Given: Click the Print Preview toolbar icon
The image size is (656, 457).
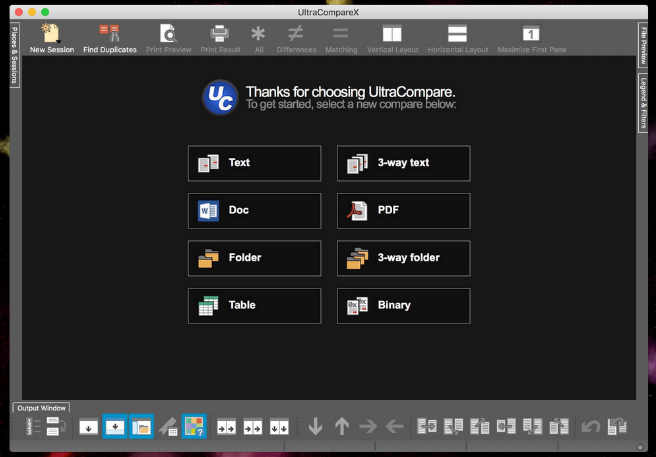Looking at the screenshot, I should click(x=169, y=33).
